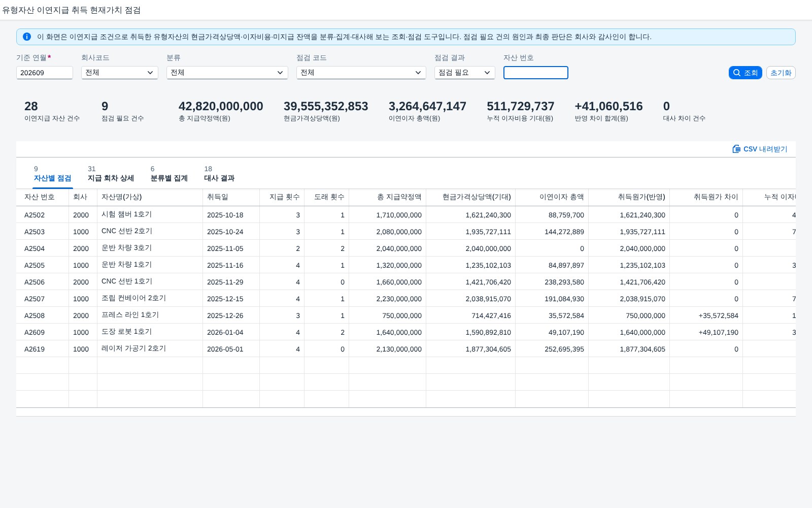The image size is (812, 508).
Task: Click asset name CNC 선반 1호기
Action: tap(127, 281)
